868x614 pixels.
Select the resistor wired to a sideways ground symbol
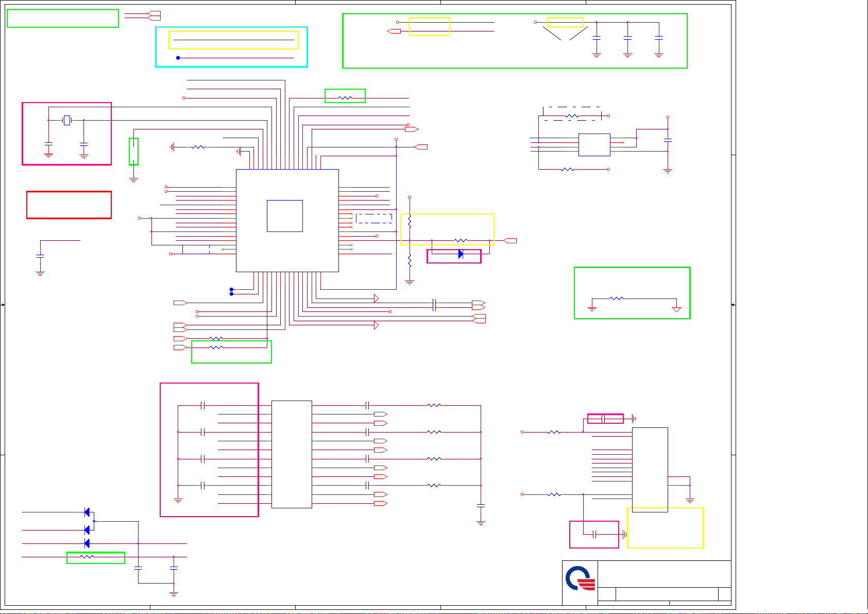point(198,147)
